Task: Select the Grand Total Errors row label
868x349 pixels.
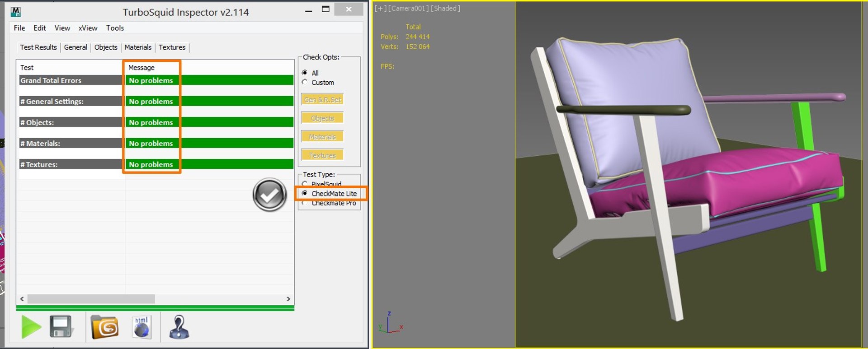Action: coord(51,80)
